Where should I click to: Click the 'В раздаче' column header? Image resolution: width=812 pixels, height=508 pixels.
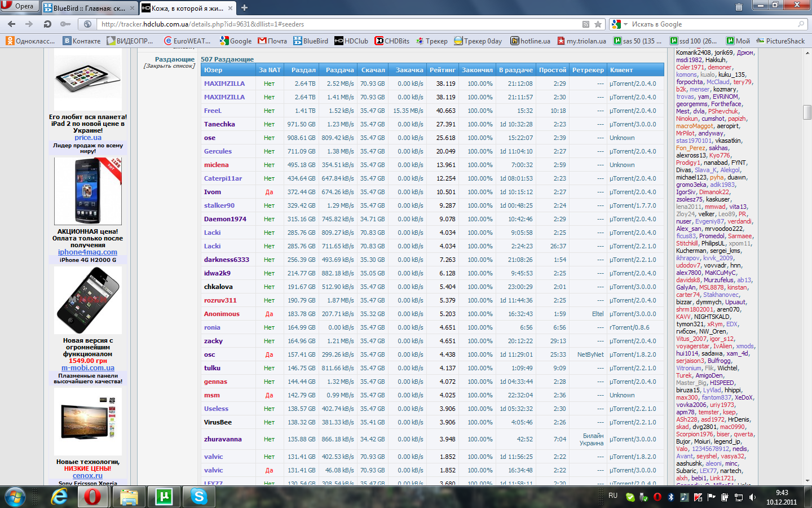516,70
